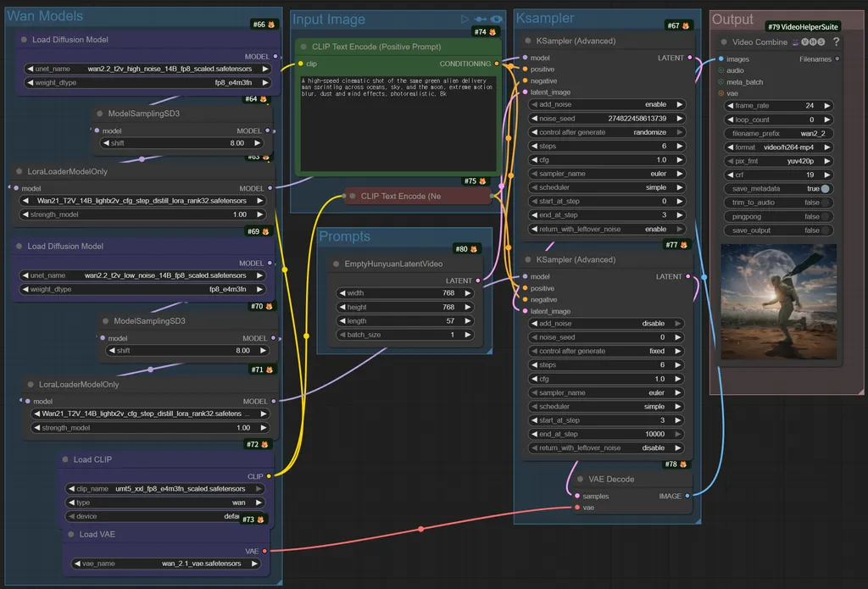The image size is (868, 589).
Task: Toggle save_metadata switch in Video Combine
Action: (x=825, y=189)
